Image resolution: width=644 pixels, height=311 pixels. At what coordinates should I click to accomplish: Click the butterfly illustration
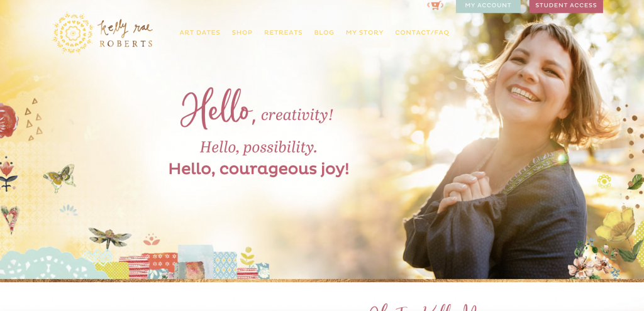click(x=60, y=178)
